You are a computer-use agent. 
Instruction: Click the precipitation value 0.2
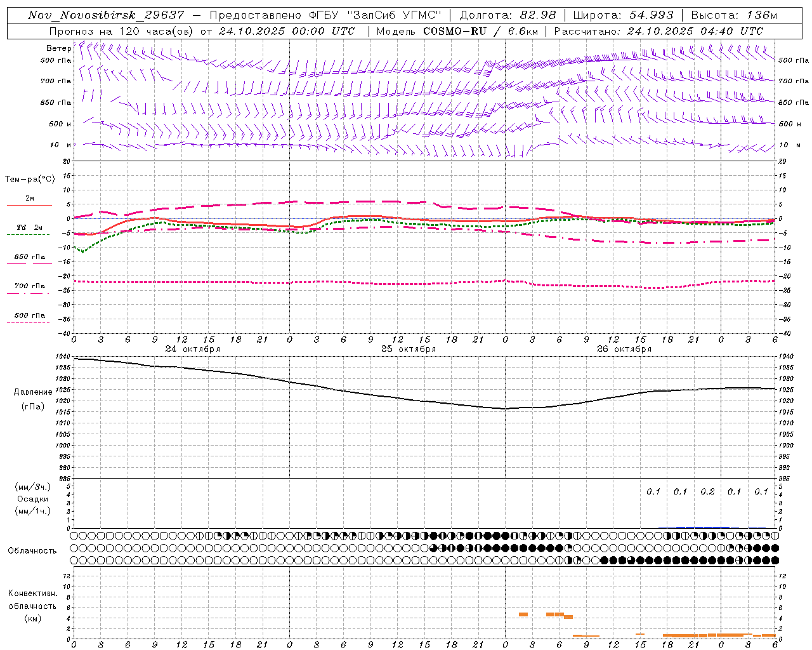click(707, 492)
